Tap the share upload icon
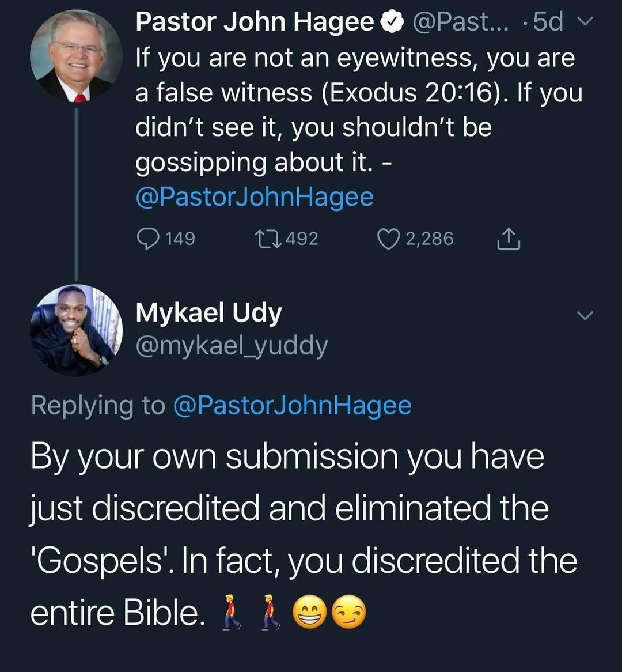Viewport: 622px width, 672px height. 508,239
